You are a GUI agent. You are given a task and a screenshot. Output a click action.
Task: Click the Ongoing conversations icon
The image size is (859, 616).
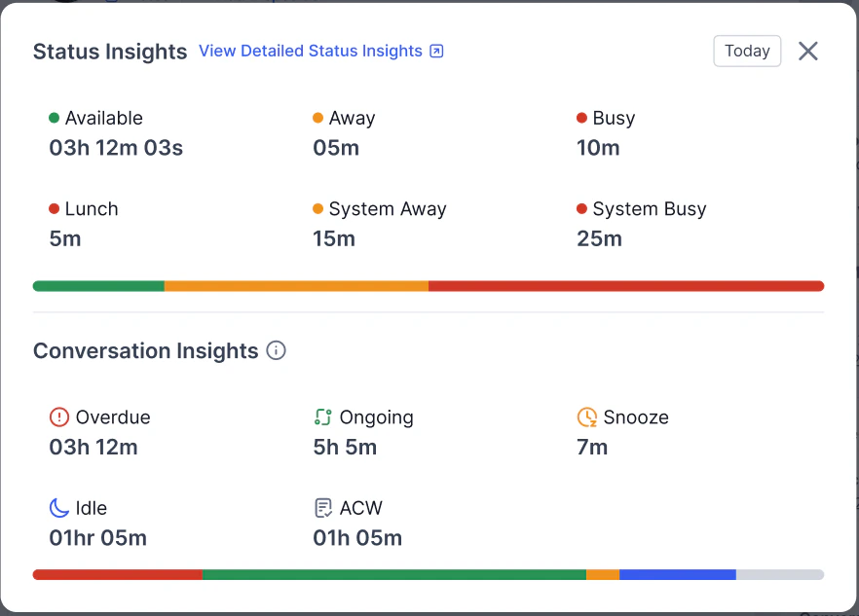tap(321, 417)
